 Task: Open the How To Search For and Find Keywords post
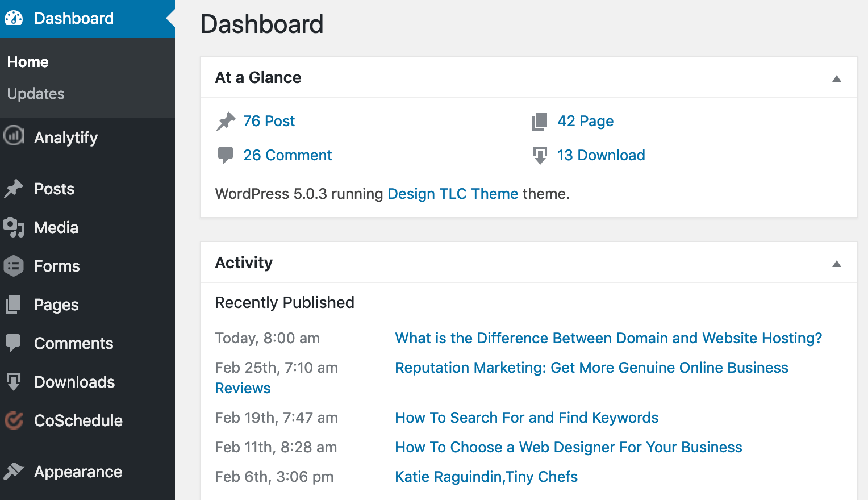tap(527, 418)
